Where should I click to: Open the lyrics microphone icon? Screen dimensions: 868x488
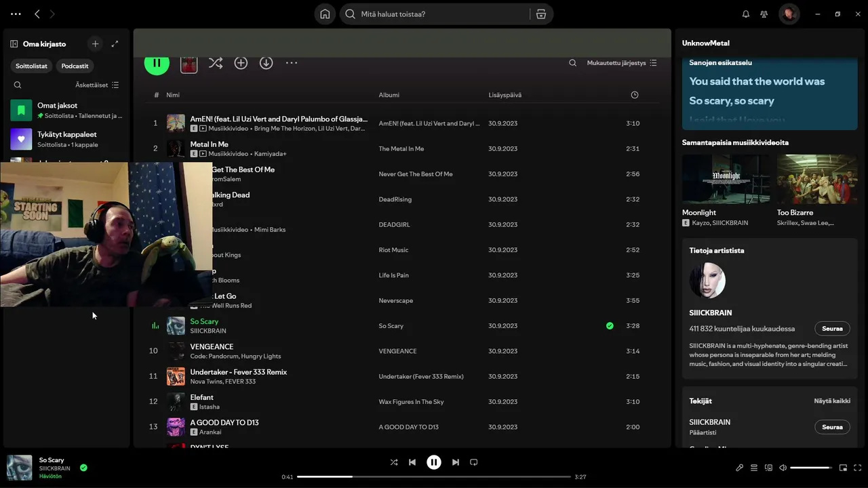740,468
